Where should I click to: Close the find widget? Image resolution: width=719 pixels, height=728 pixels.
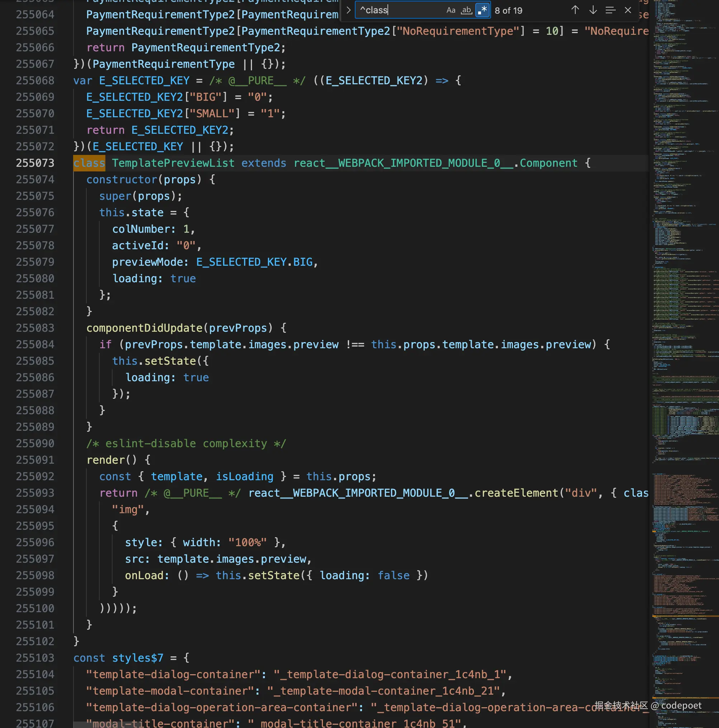(x=628, y=10)
